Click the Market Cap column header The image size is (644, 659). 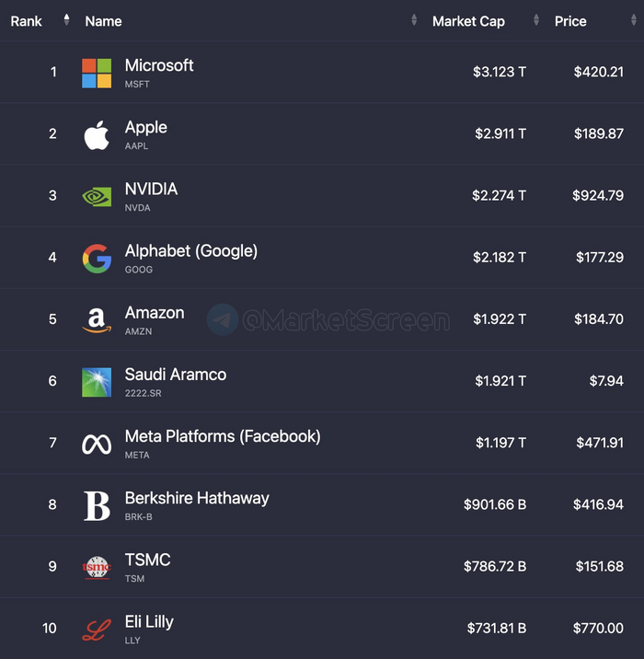coord(468,21)
